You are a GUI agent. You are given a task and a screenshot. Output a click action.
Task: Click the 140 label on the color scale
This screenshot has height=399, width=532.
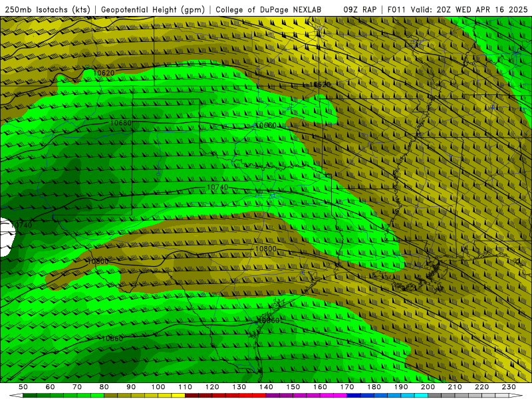tap(267, 387)
